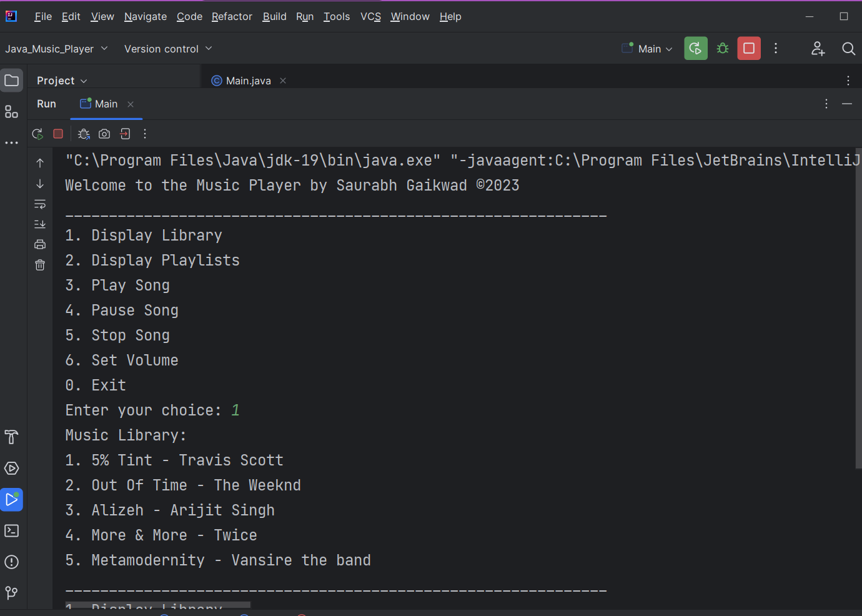Toggle the Project tool window folder icon
Image resolution: width=862 pixels, height=616 pixels.
[11, 80]
